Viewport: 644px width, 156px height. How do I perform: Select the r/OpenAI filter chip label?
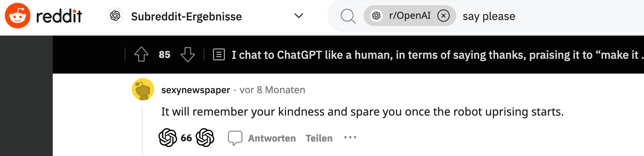pos(410,16)
